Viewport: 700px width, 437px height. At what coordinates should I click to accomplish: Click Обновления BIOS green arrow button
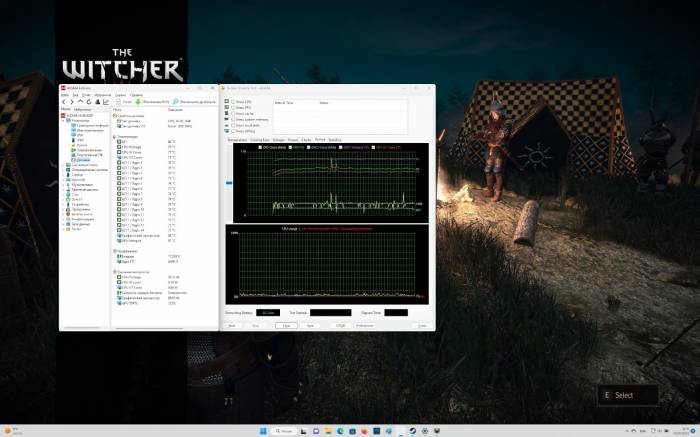coord(152,102)
